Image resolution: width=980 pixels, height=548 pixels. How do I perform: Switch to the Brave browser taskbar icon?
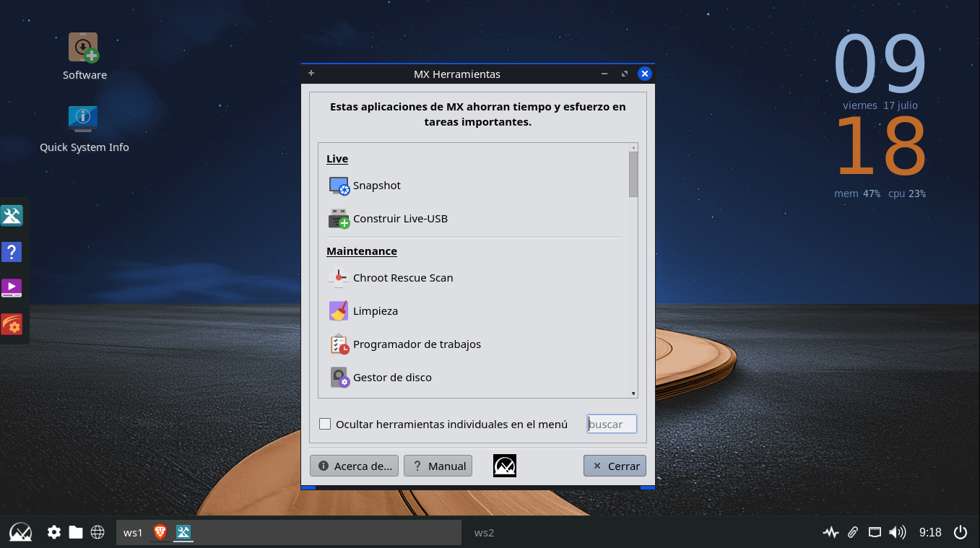pos(160,532)
